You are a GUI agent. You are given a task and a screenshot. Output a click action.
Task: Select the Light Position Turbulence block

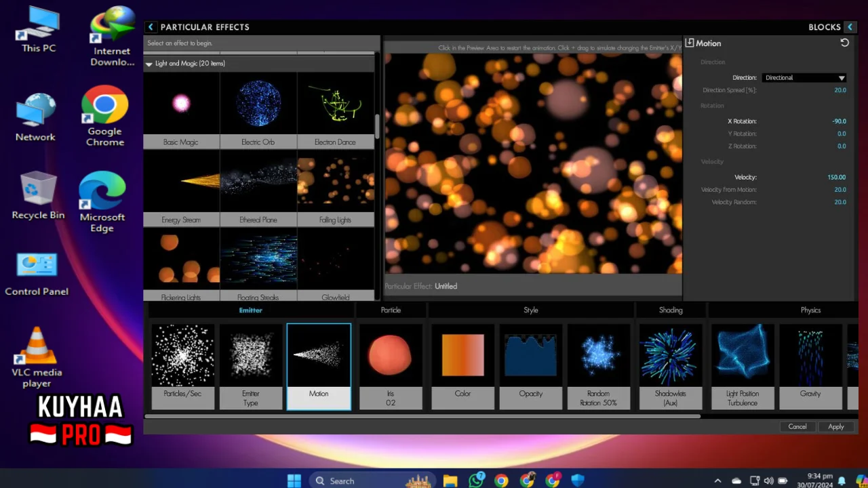click(x=743, y=366)
